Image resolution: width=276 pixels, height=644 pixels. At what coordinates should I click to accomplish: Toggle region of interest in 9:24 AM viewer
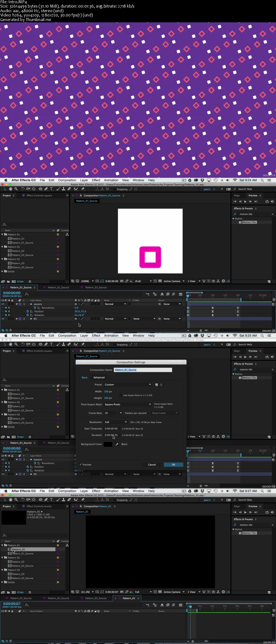(x=155, y=281)
